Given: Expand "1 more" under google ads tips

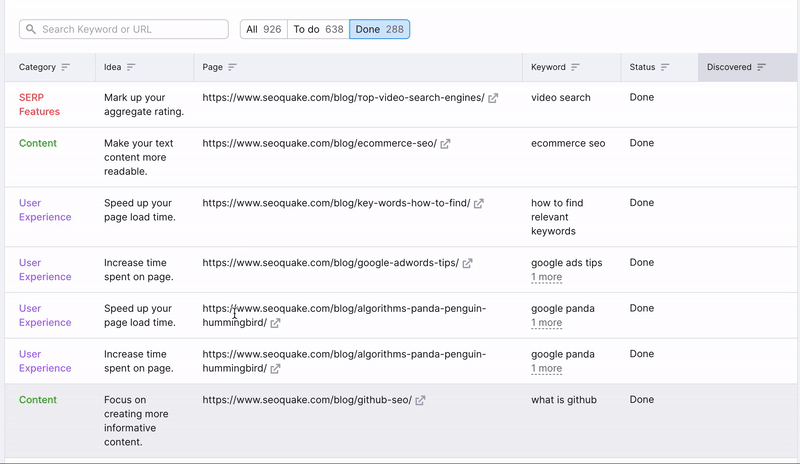Looking at the screenshot, I should 546,277.
